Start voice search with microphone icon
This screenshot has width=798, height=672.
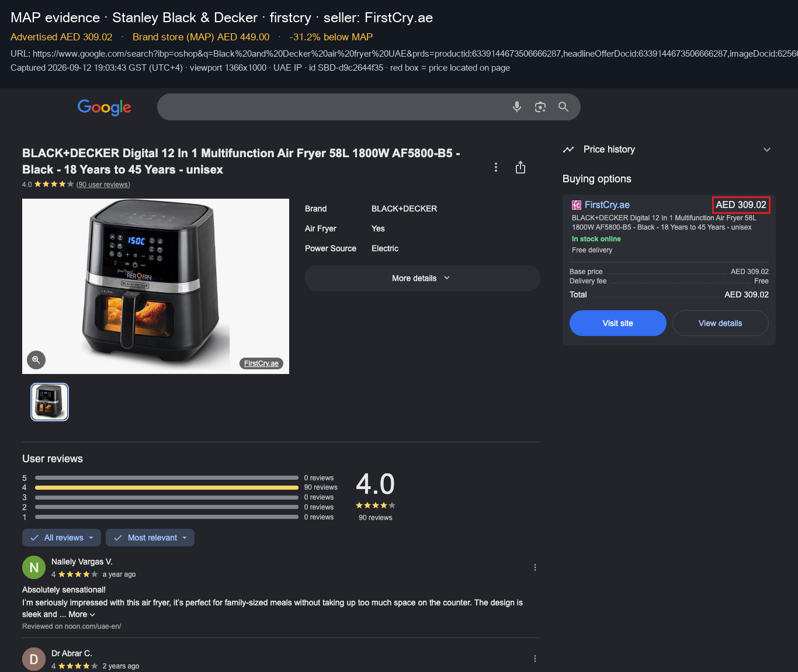pos(517,107)
